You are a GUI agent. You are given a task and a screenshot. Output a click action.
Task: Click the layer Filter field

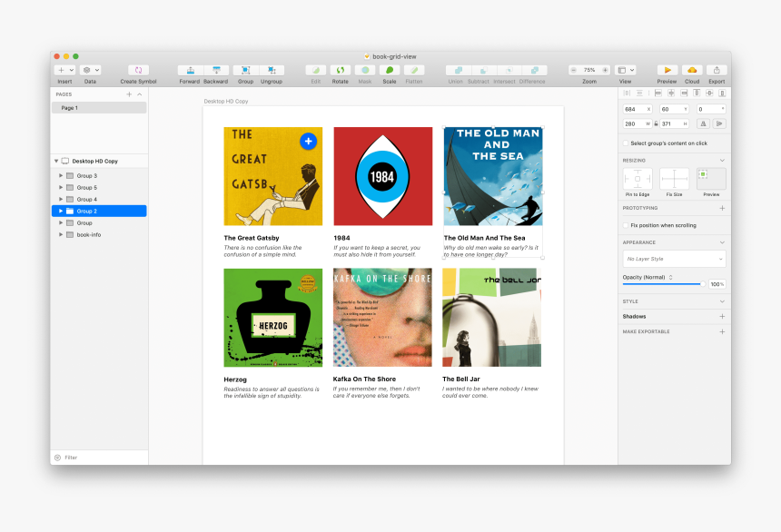[x=99, y=458]
